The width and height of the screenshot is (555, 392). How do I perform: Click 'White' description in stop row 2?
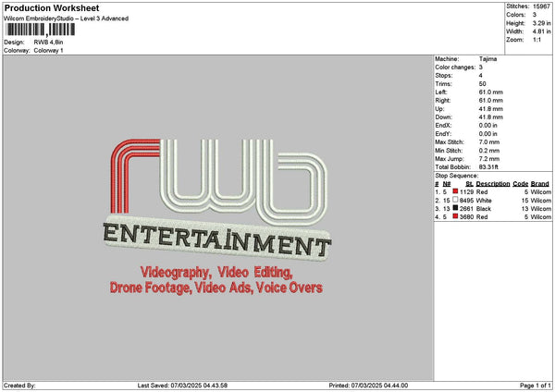[x=484, y=201]
